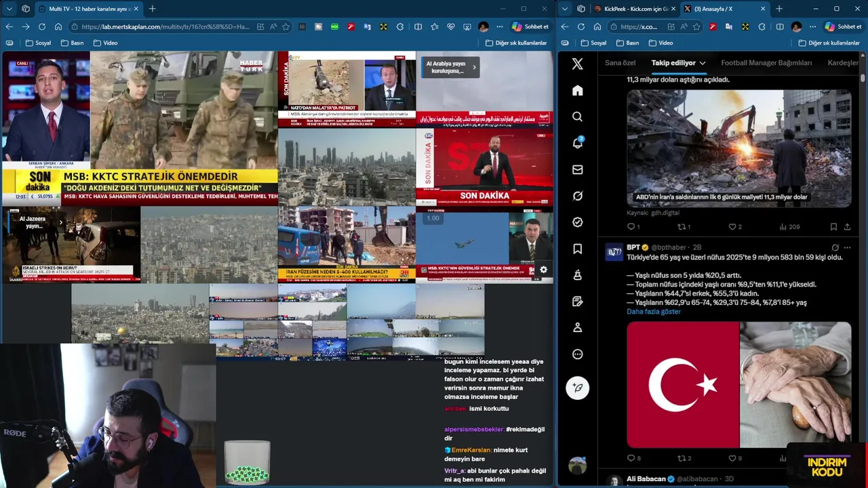
Task: Open Workspaces icon in Multi TV window
Action: click(x=26, y=9)
